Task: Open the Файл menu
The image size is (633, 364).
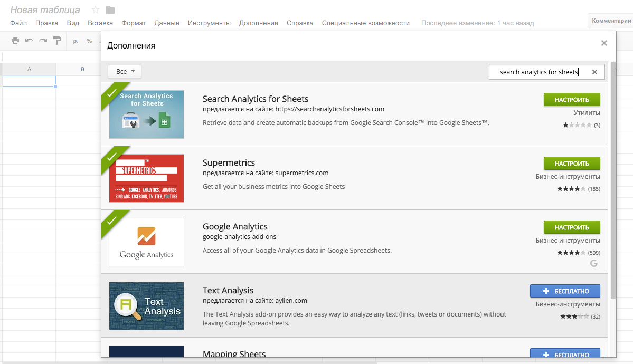Action: point(18,23)
